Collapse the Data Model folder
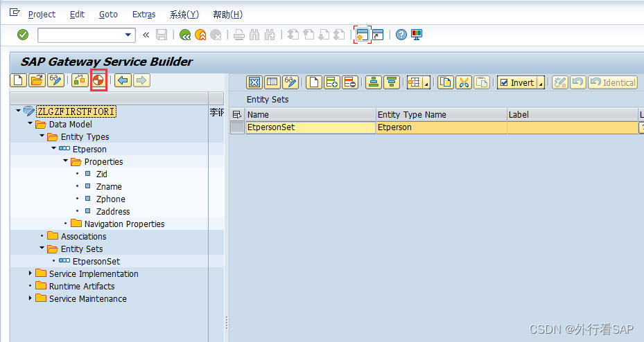The width and height of the screenshot is (644, 342). pos(30,123)
